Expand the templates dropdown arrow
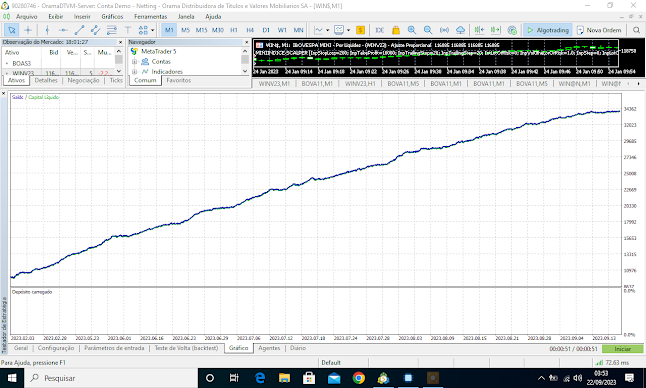This screenshot has width=646, height=388. pos(349,30)
